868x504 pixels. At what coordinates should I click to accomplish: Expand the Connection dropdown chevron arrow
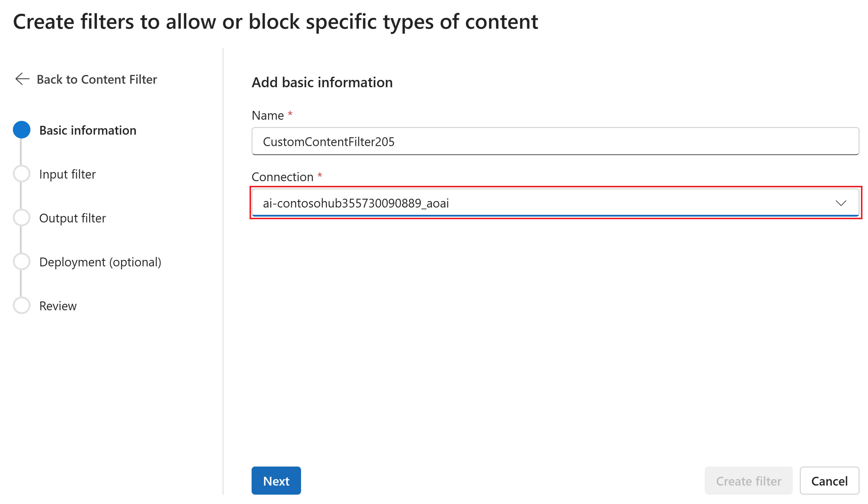click(841, 203)
